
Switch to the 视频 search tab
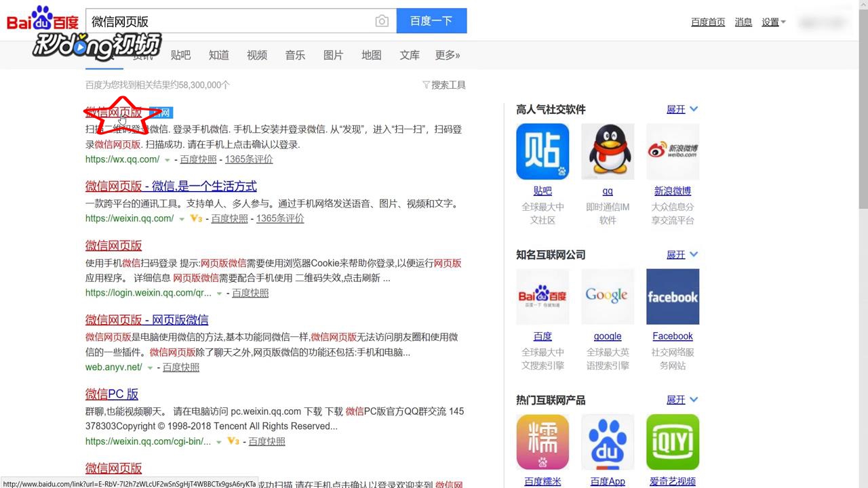pos(256,55)
